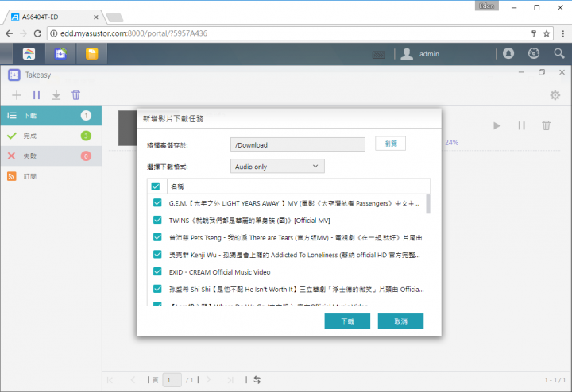Open a new browser tab
Screen dimensions: 572x392
(x=115, y=17)
